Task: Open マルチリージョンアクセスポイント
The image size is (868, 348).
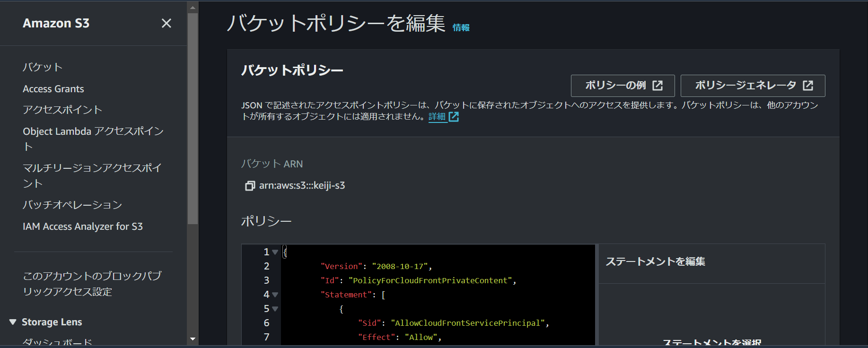Action: point(92,175)
